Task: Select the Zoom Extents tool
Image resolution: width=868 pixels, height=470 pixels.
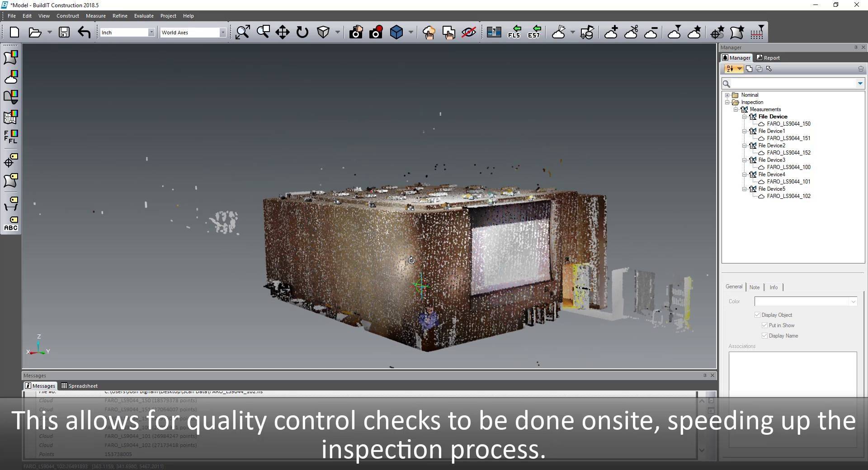Action: point(242,32)
